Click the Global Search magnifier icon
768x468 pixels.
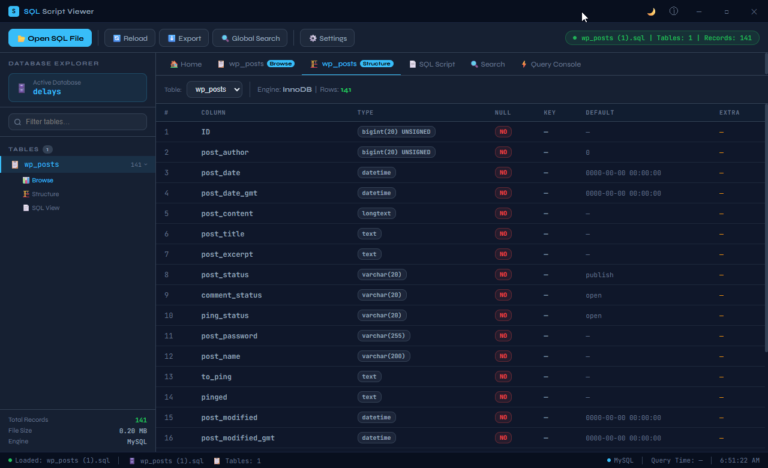pos(225,38)
